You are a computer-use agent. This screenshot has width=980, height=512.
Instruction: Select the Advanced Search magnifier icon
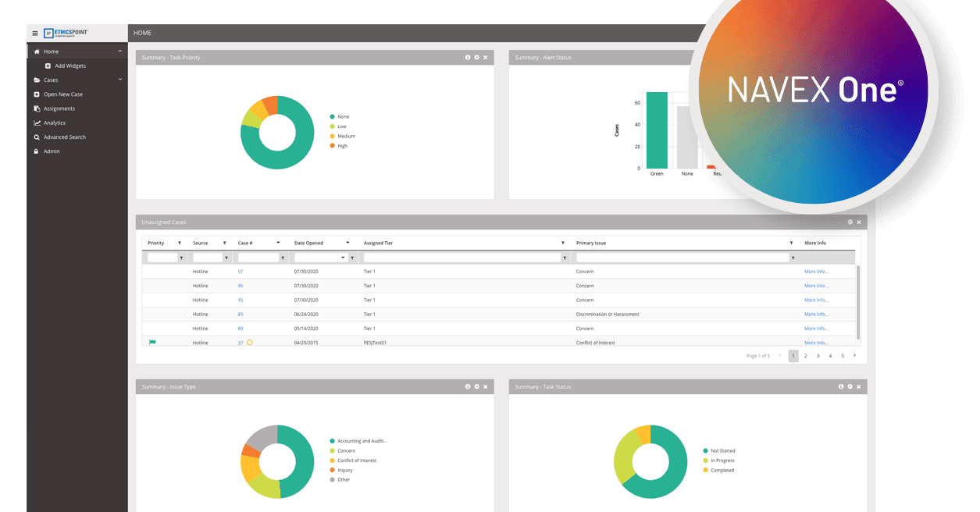coord(37,137)
